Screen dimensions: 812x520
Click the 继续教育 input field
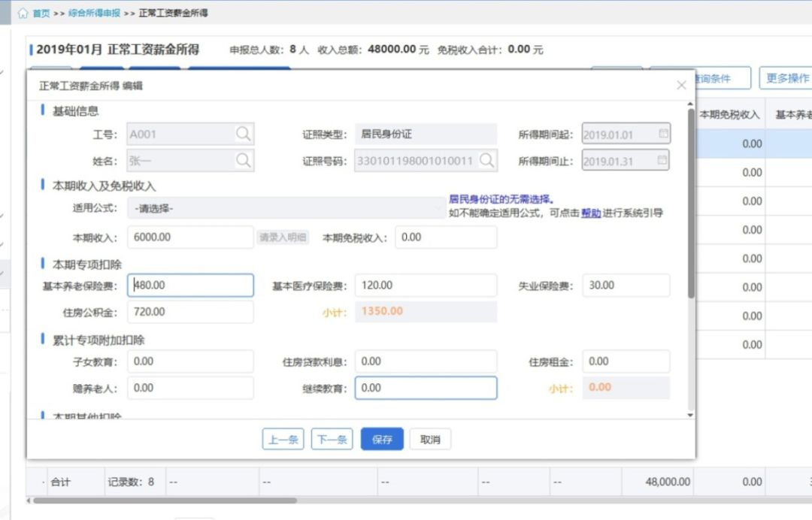(x=426, y=388)
